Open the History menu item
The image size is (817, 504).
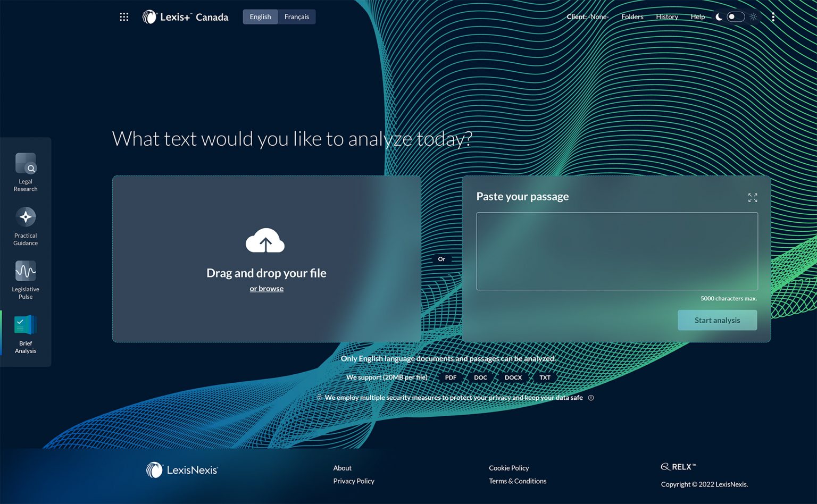click(667, 16)
